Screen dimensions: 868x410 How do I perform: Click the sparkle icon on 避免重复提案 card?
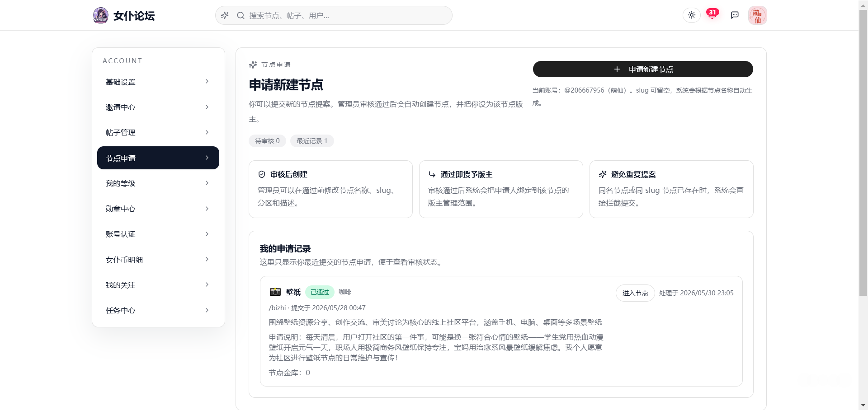coord(603,174)
